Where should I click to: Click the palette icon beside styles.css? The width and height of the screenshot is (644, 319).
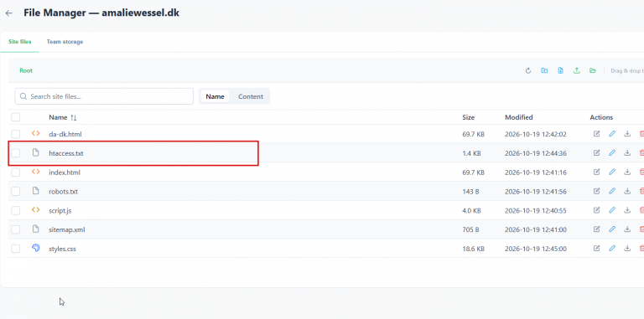[36, 248]
